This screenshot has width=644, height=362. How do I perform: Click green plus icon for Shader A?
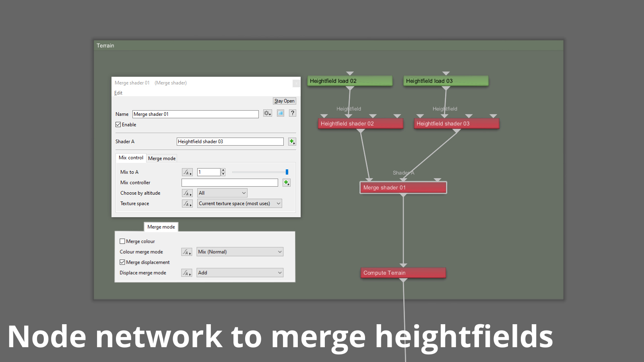point(292,142)
